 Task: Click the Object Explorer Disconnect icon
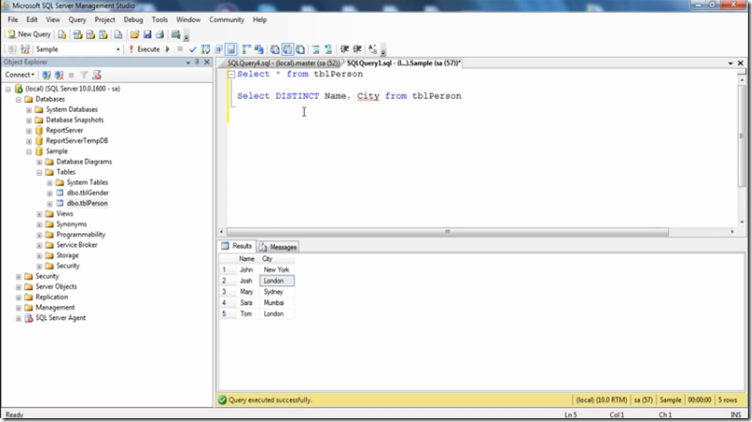(x=59, y=75)
